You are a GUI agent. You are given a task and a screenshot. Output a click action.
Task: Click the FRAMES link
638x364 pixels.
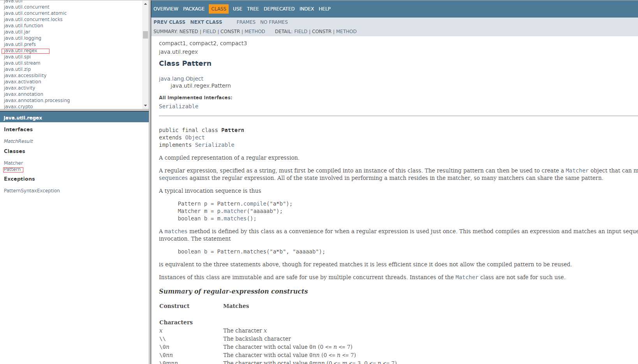click(x=246, y=22)
